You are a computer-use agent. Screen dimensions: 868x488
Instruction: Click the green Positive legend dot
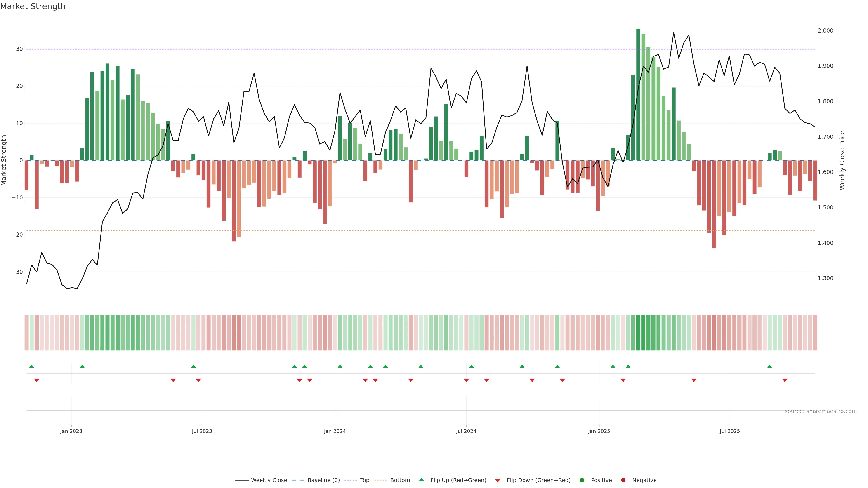[x=582, y=480]
